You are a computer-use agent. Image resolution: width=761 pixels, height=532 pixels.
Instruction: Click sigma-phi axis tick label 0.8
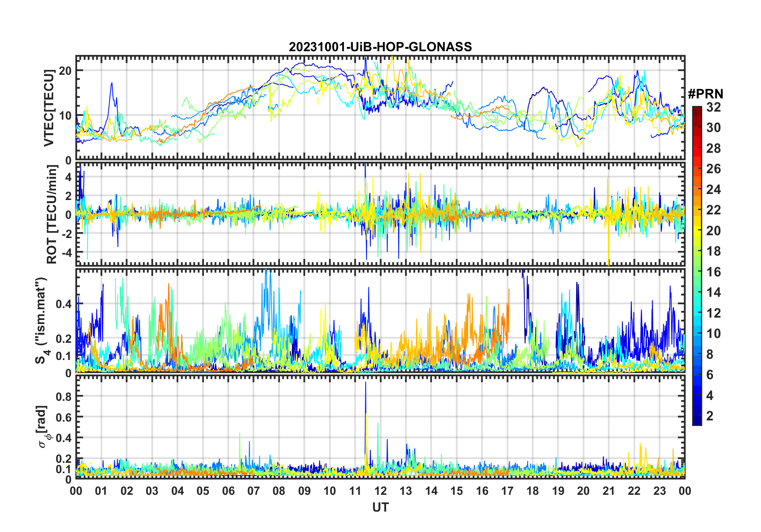64,396
